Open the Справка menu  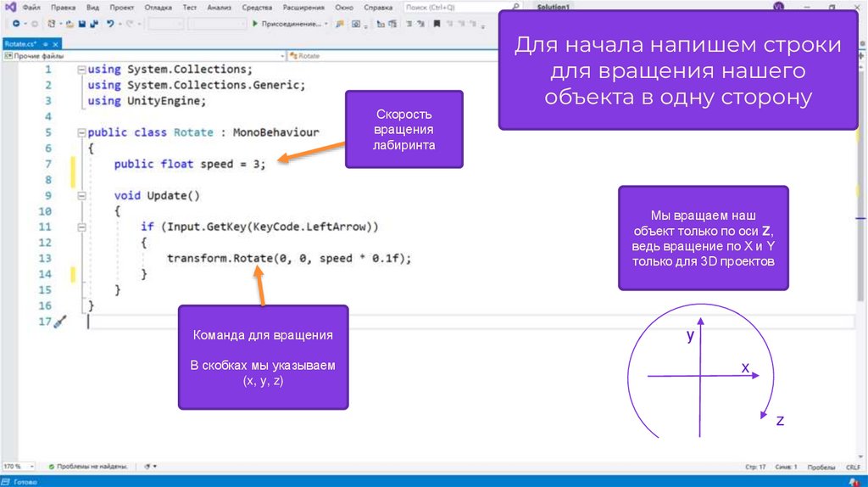point(378,7)
